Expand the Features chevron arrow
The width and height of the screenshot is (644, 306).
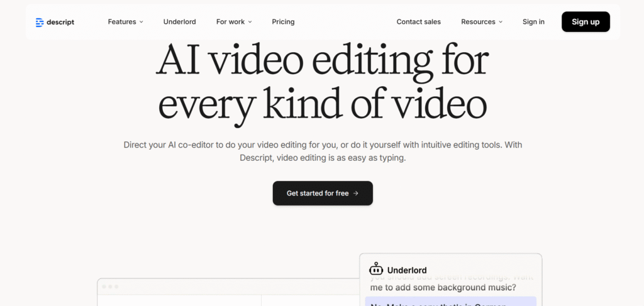click(x=142, y=22)
